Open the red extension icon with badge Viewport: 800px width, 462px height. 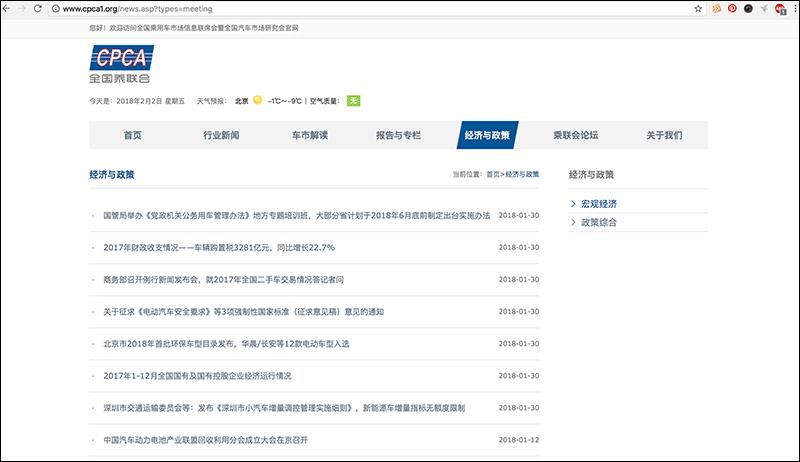tap(780, 9)
